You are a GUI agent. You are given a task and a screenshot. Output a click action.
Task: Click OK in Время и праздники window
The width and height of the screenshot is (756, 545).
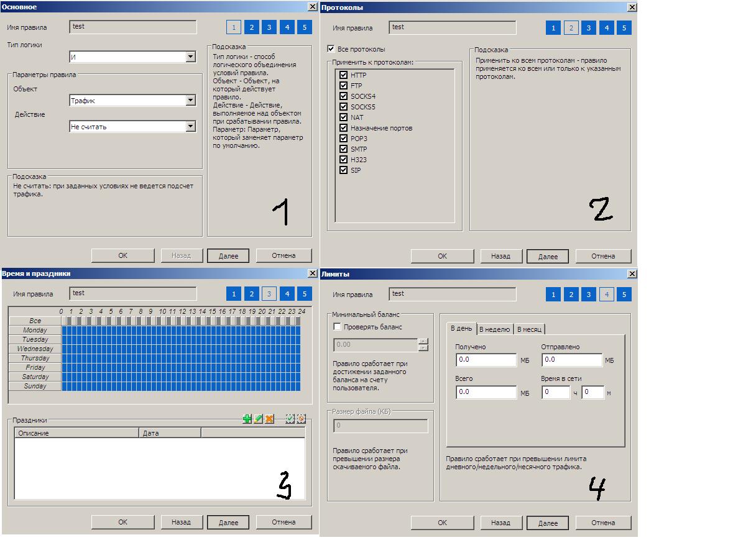click(x=122, y=522)
